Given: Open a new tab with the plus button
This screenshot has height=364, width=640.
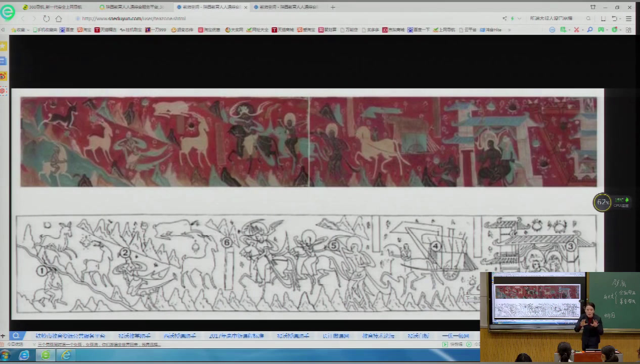Looking at the screenshot, I should 333,7.
